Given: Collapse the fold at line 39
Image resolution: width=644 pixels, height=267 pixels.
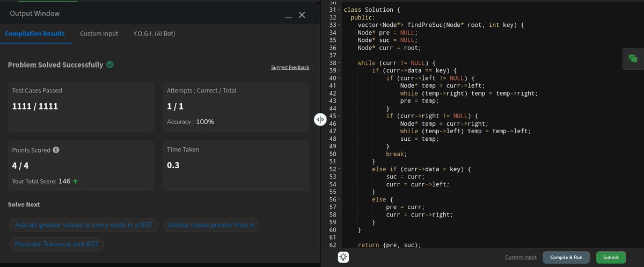Looking at the screenshot, I should pyautogui.click(x=340, y=70).
